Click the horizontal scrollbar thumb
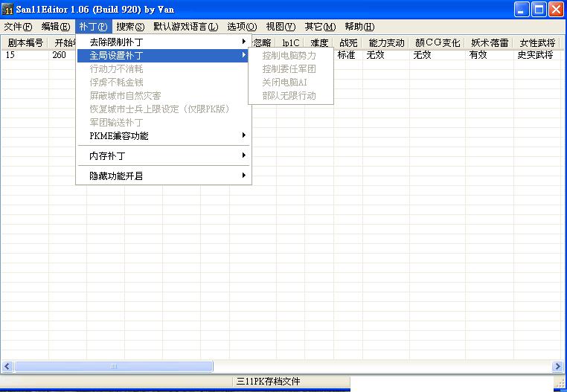The height and width of the screenshot is (392, 567). [x=113, y=367]
